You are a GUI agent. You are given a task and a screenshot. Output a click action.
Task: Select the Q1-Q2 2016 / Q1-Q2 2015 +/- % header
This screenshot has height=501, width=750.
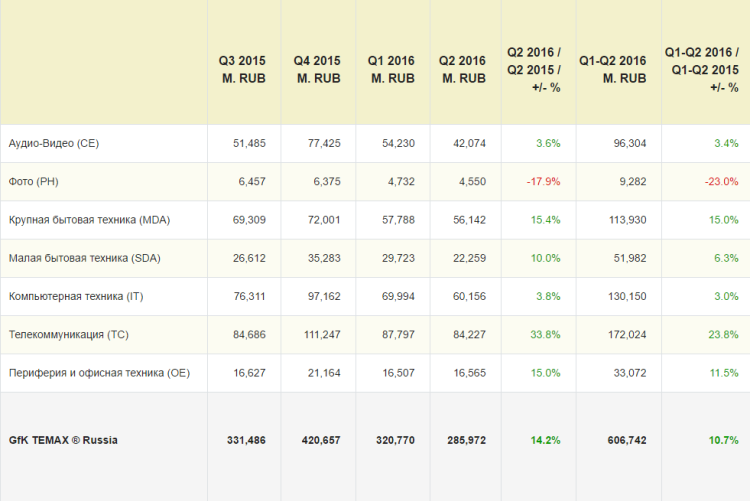[702, 69]
